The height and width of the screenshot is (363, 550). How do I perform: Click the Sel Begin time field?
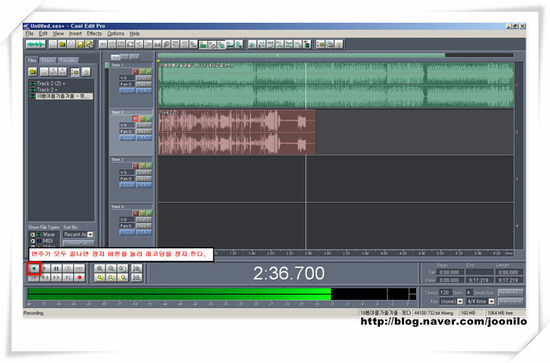[449, 272]
